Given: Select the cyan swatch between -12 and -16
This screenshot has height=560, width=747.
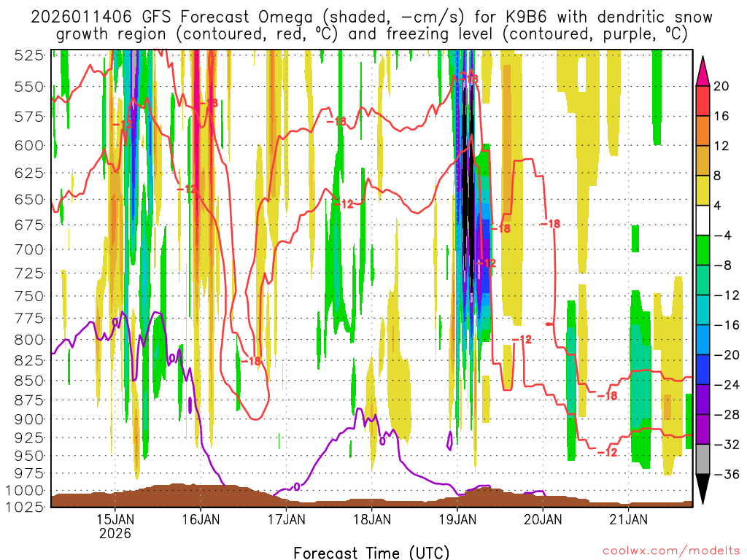Looking at the screenshot, I should point(703,310).
